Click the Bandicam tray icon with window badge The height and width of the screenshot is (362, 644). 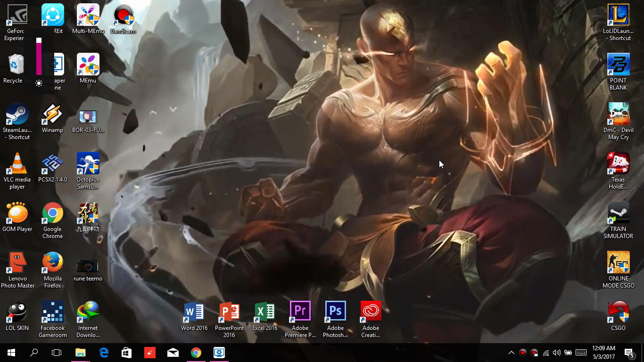(534, 353)
